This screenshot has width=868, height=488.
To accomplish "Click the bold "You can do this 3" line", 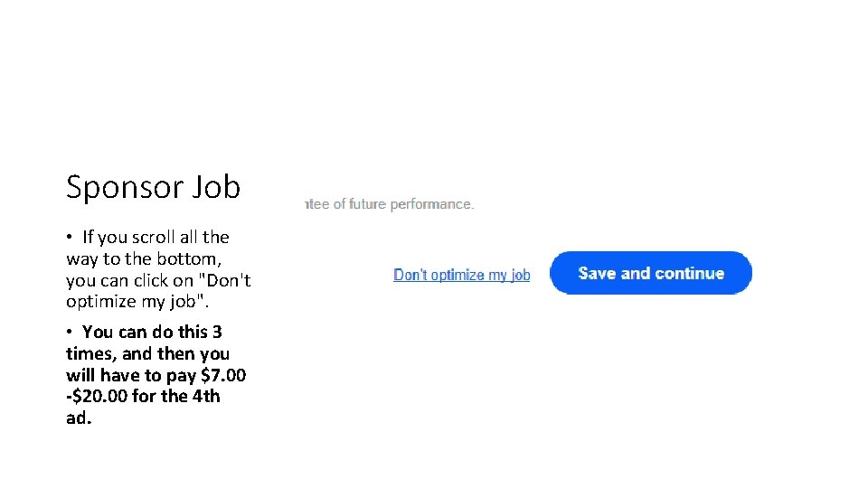I will tap(152, 332).
